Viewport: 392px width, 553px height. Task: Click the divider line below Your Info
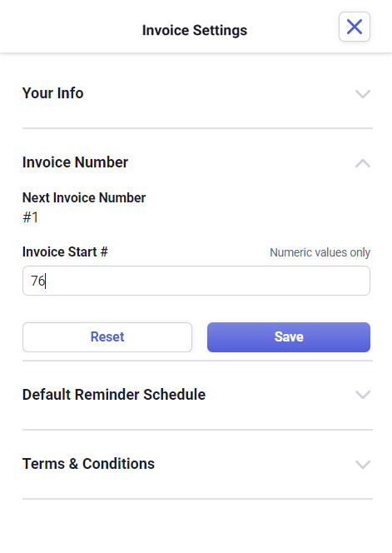[x=197, y=128]
